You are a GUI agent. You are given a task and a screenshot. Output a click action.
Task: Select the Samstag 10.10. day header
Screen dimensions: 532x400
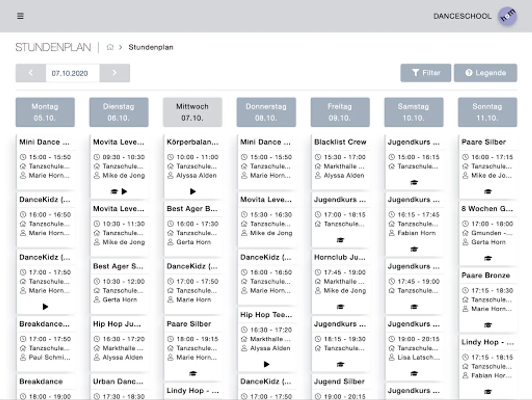(414, 112)
